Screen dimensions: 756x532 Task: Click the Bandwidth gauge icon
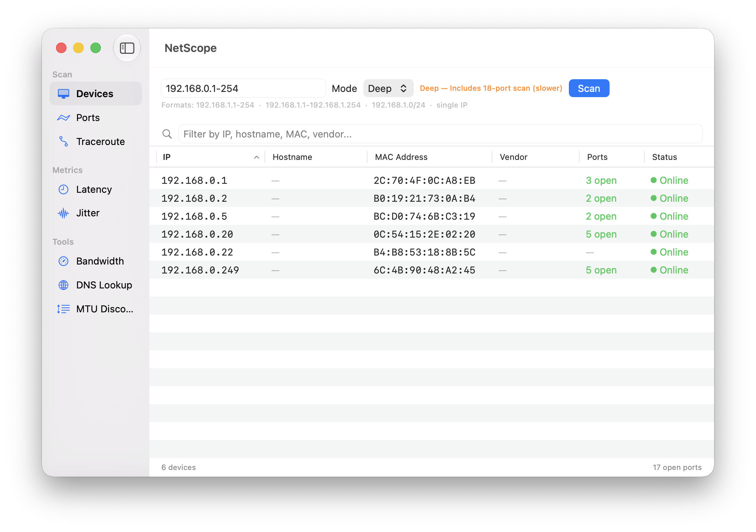(63, 261)
